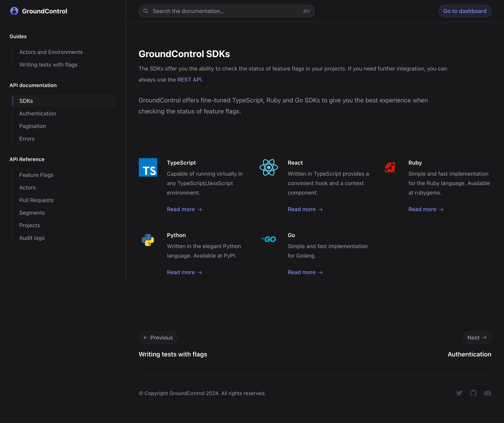
Task: Click the API Reference section heading
Action: (27, 159)
